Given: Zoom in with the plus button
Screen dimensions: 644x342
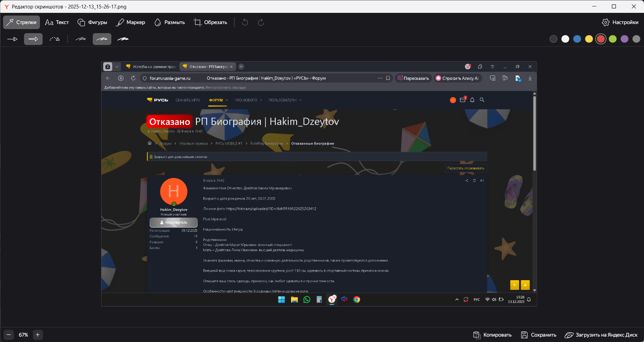Looking at the screenshot, I should 38,335.
